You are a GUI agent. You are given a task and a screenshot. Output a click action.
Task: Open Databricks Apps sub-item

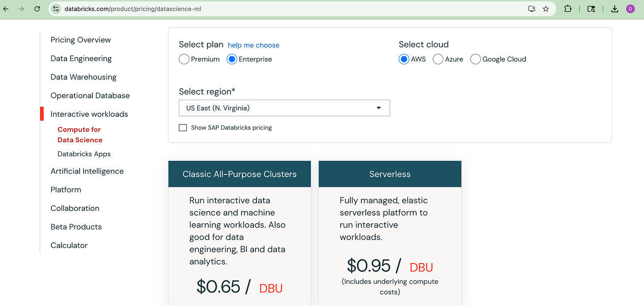pos(84,154)
